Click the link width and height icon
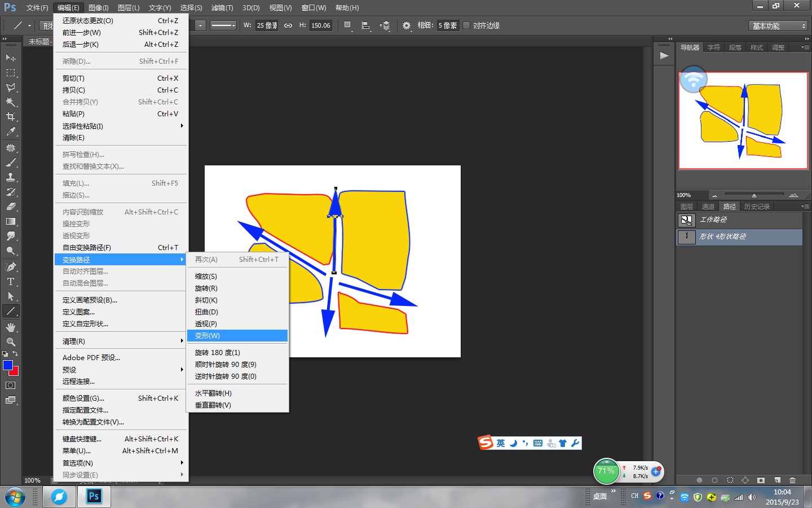The width and height of the screenshot is (812, 508). point(288,25)
